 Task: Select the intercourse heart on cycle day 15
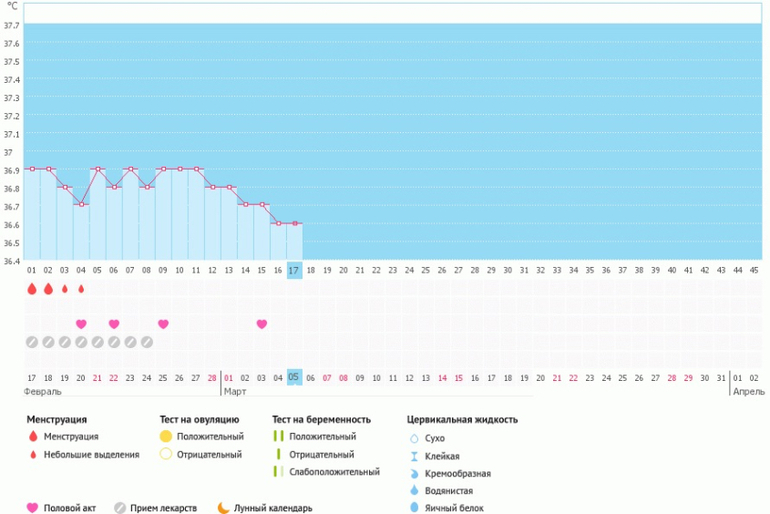(262, 324)
